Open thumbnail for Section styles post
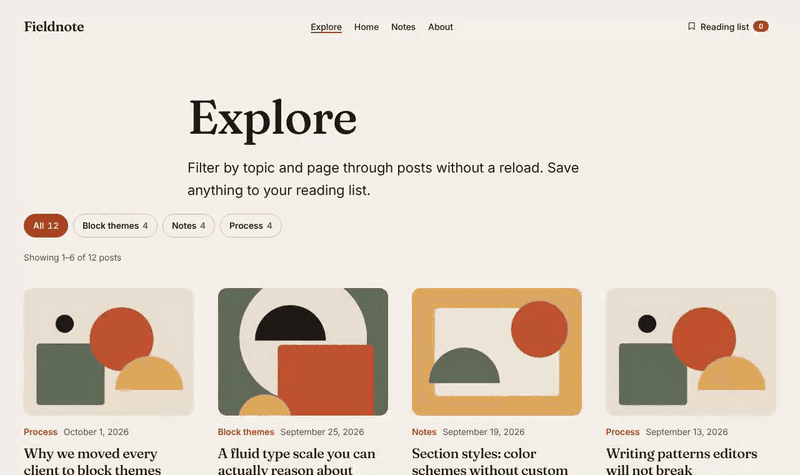The height and width of the screenshot is (475, 800). tap(497, 352)
